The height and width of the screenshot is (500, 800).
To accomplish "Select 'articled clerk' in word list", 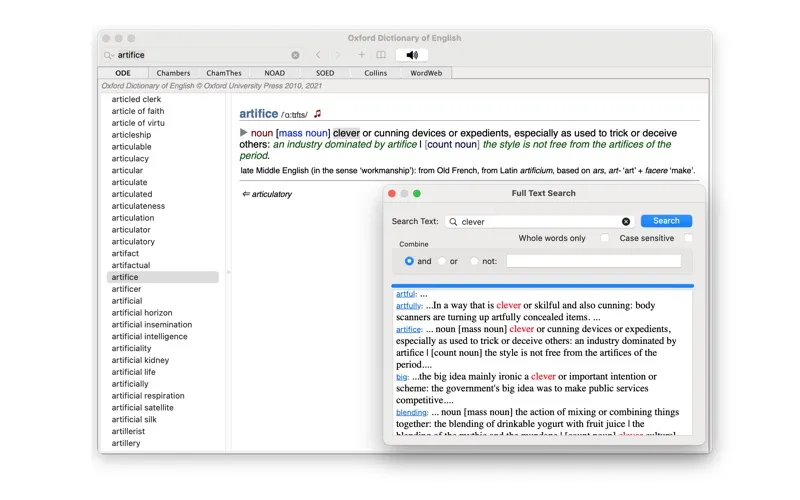I will (136, 99).
